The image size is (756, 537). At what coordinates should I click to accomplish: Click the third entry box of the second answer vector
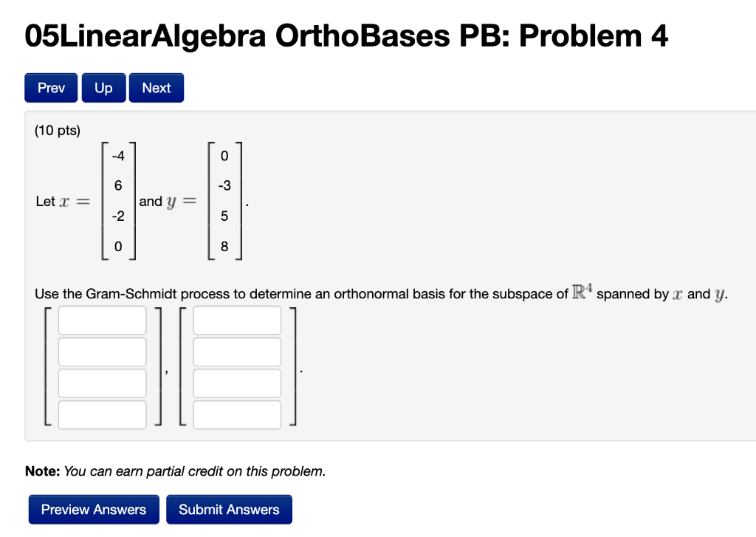[236, 383]
